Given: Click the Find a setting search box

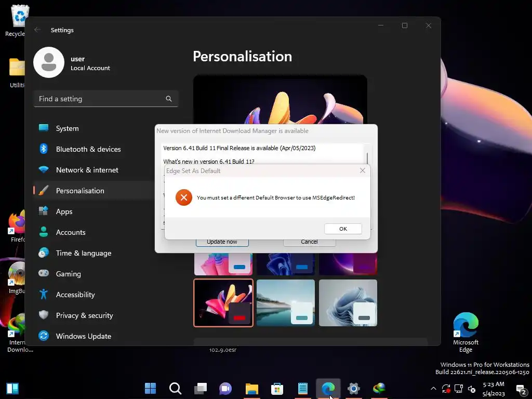Looking at the screenshot, I should [106, 99].
